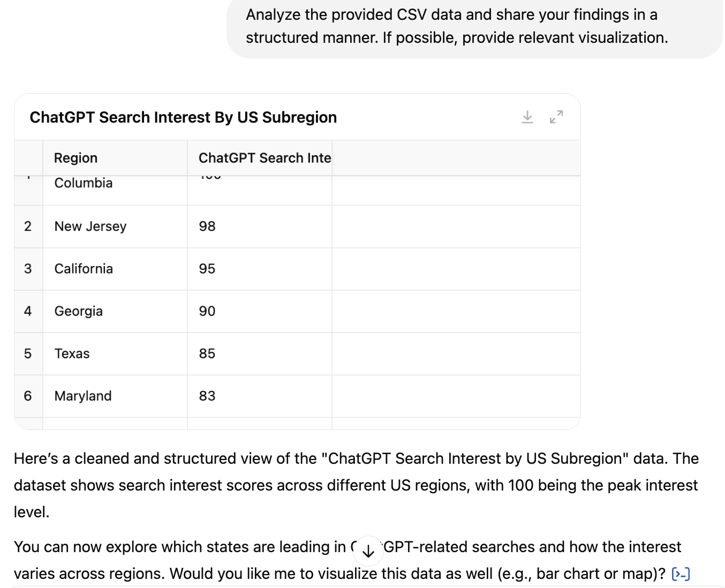The width and height of the screenshot is (725, 588).
Task: Click the scroll-to-bottom arrow button
Action: (368, 551)
